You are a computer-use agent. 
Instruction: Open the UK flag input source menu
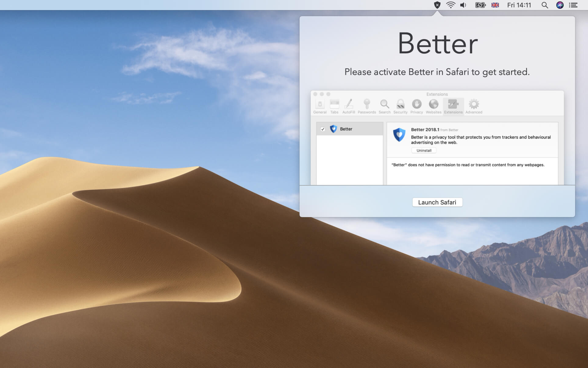pos(495,5)
